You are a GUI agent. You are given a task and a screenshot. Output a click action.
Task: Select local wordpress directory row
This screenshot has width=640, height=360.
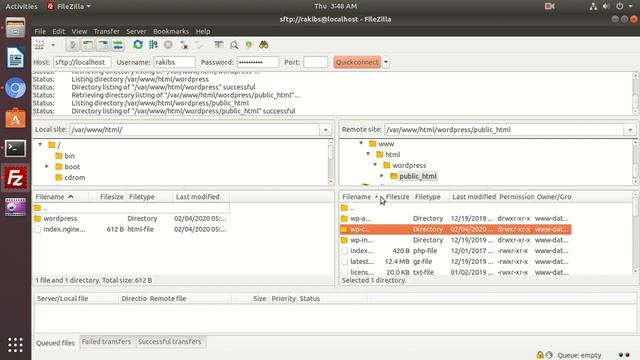pyautogui.click(x=131, y=219)
